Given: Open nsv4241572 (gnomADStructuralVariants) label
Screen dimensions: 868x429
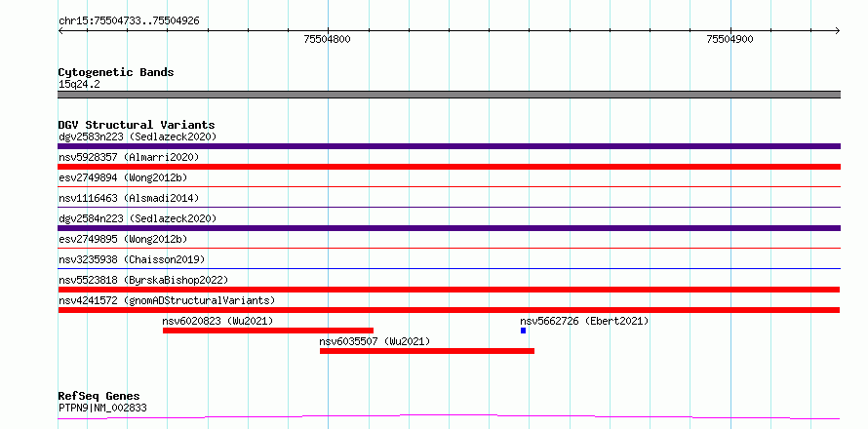Looking at the screenshot, I should pyautogui.click(x=167, y=300).
